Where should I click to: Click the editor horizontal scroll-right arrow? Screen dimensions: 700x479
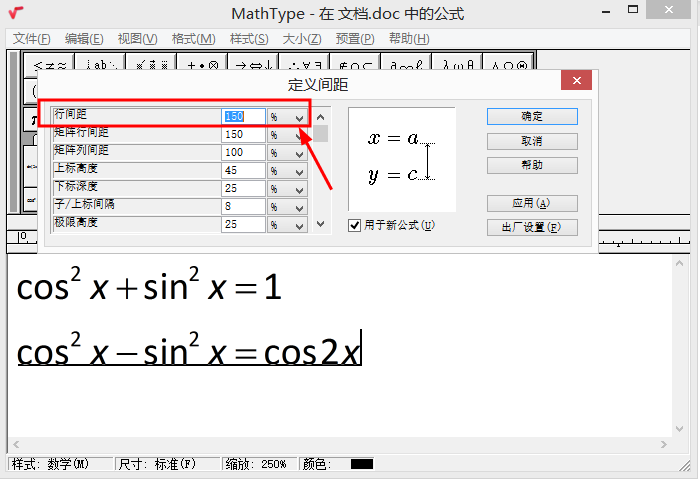[664, 445]
